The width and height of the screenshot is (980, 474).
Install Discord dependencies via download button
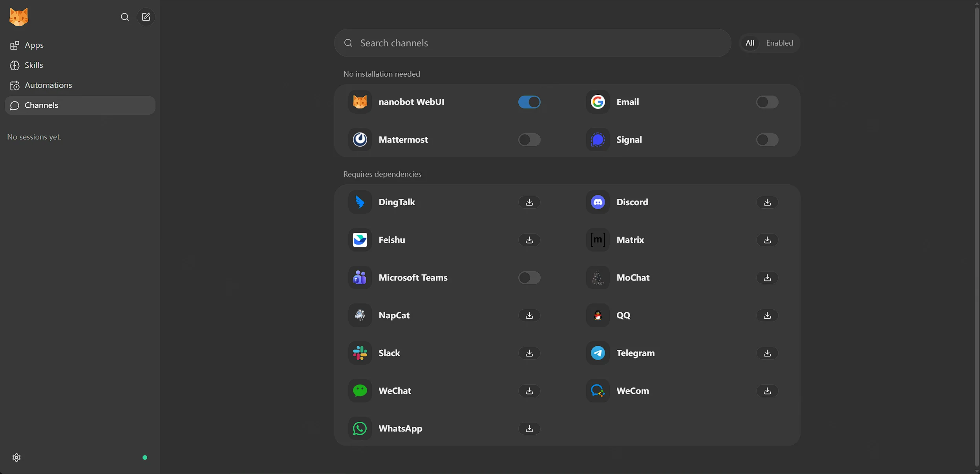pos(767,202)
